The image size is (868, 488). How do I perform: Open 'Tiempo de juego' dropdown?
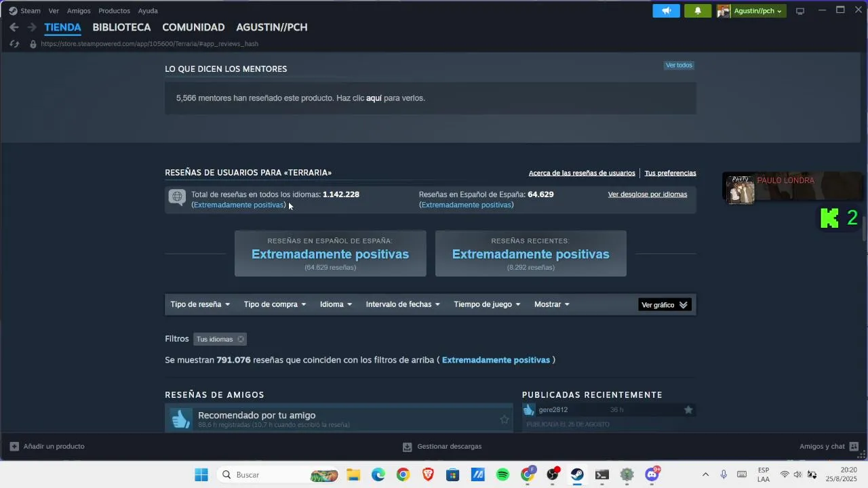pos(487,304)
